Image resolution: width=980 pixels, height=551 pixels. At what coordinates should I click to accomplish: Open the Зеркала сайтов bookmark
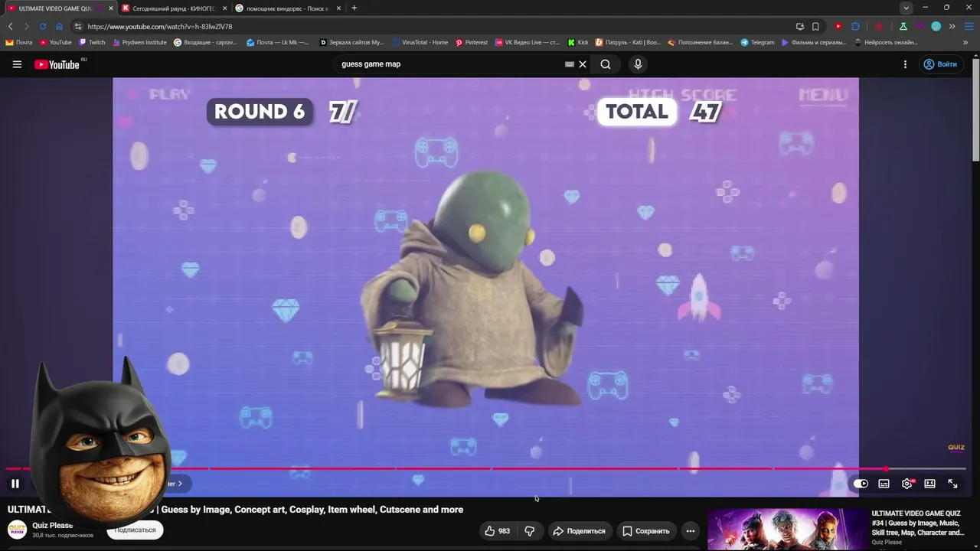pos(352,43)
